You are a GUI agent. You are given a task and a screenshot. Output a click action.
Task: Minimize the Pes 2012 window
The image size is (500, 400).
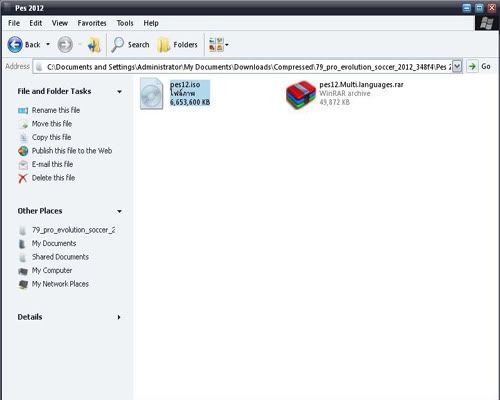tap(467, 8)
